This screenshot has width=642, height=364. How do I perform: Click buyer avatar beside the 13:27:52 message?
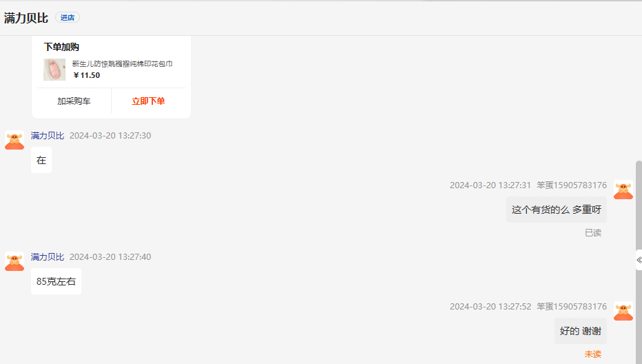click(623, 312)
